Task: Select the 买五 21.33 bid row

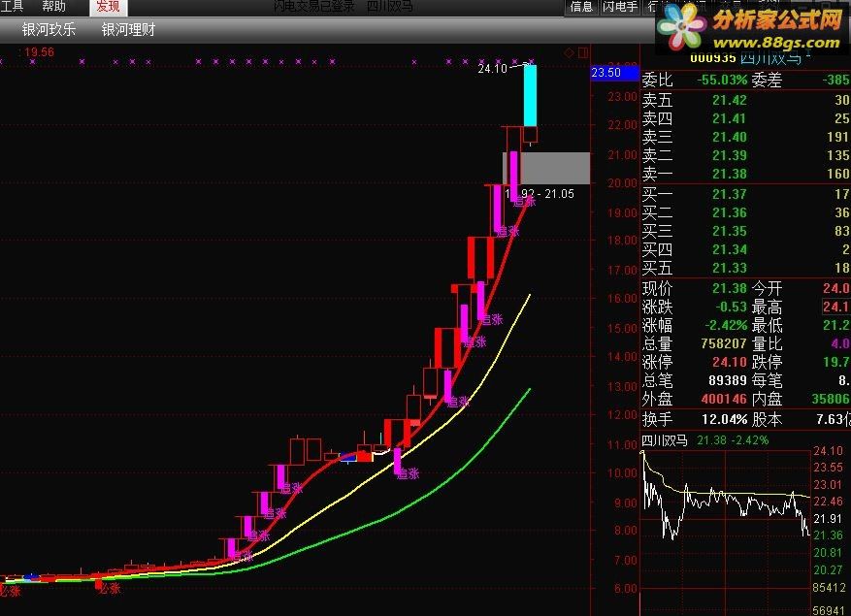Action: click(x=745, y=268)
